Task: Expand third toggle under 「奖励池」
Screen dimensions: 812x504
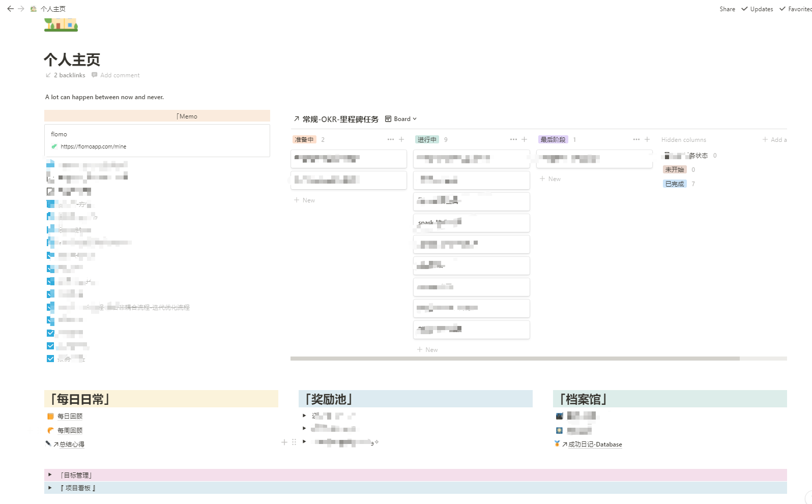Action: point(304,441)
